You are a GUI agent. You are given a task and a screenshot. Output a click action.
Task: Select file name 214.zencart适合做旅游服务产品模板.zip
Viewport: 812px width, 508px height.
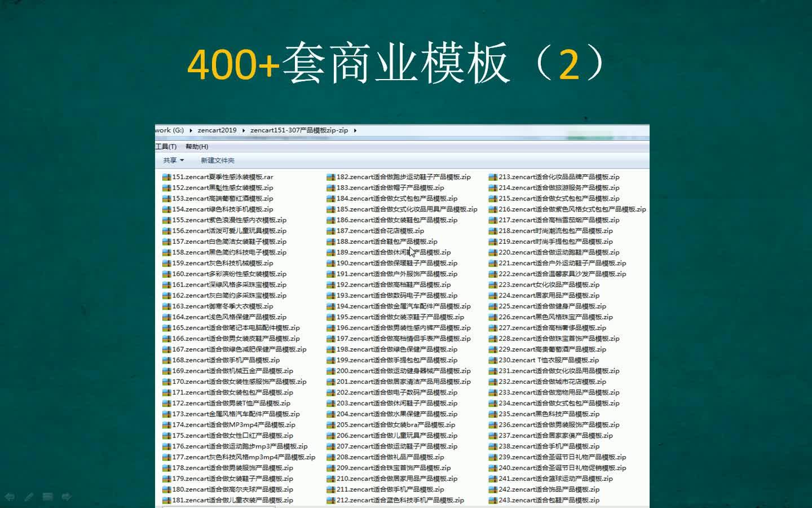[559, 188]
